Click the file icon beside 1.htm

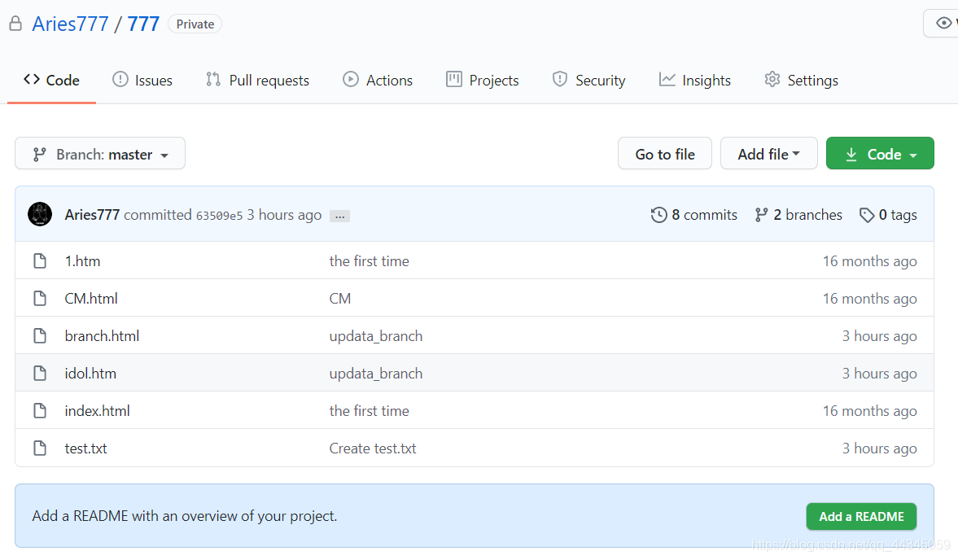pos(40,261)
